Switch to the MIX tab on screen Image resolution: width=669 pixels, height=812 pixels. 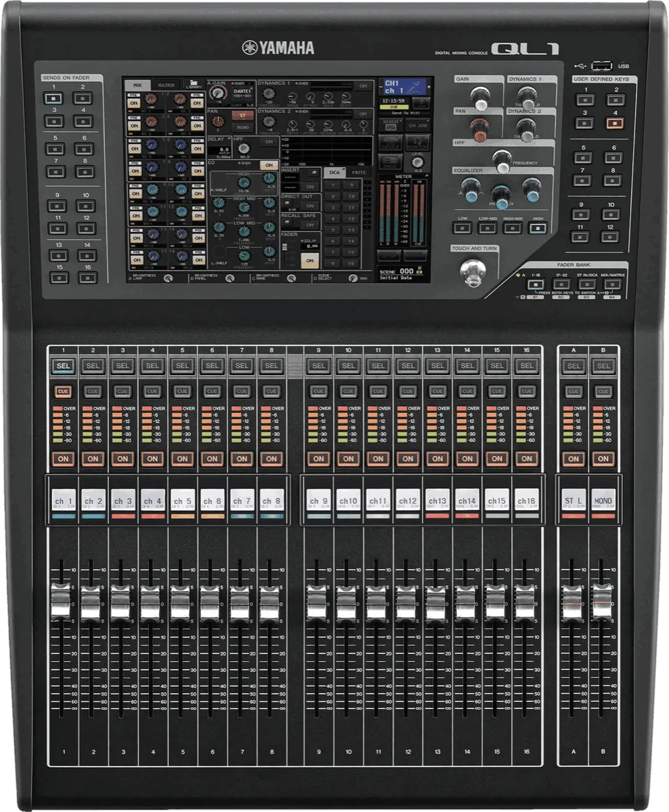click(x=137, y=85)
